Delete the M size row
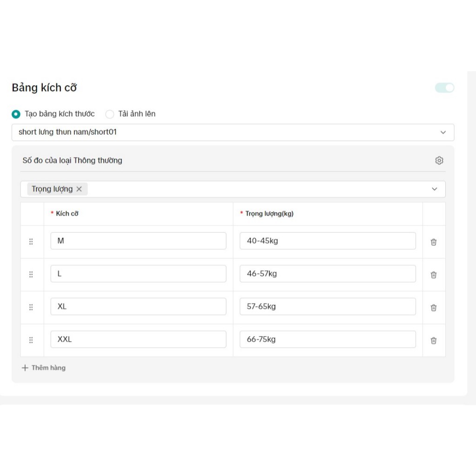This screenshot has width=476, height=476. tap(433, 242)
